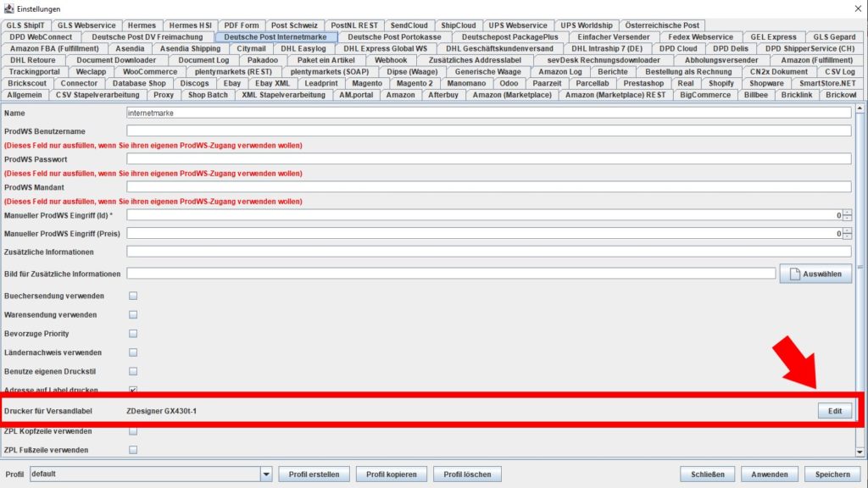Select Deutsche Post Internetmarke tab
Image resolution: width=868 pixels, height=488 pixels.
click(275, 37)
